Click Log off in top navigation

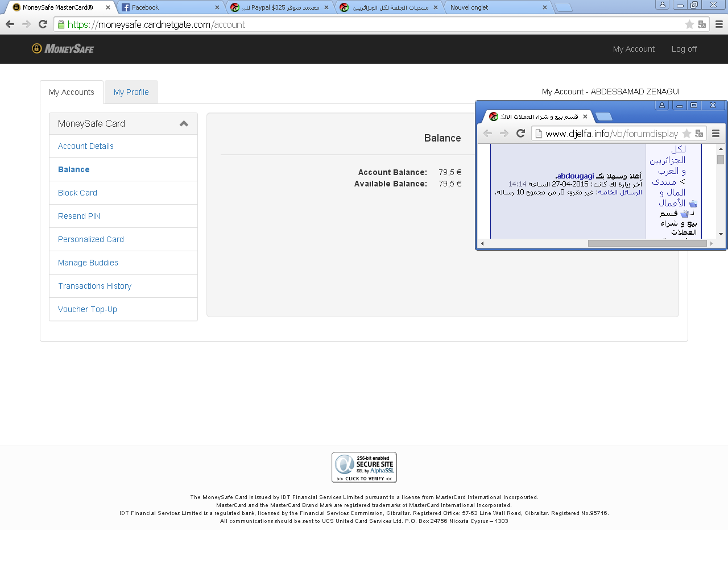point(684,49)
